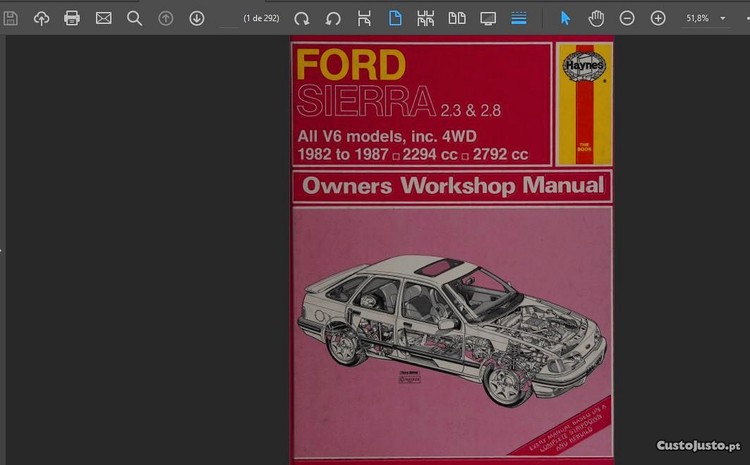750x465 pixels.
Task: Click the page number input field
Action: 229,18
